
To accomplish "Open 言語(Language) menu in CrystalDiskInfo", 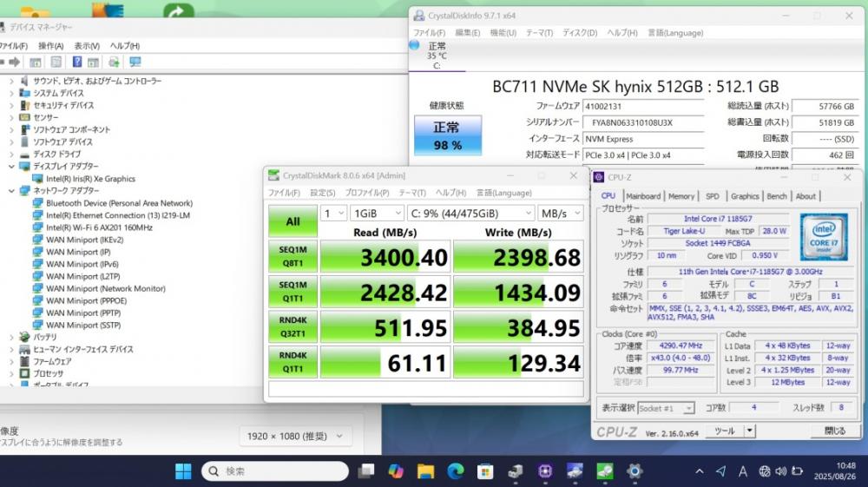I will tap(675, 33).
